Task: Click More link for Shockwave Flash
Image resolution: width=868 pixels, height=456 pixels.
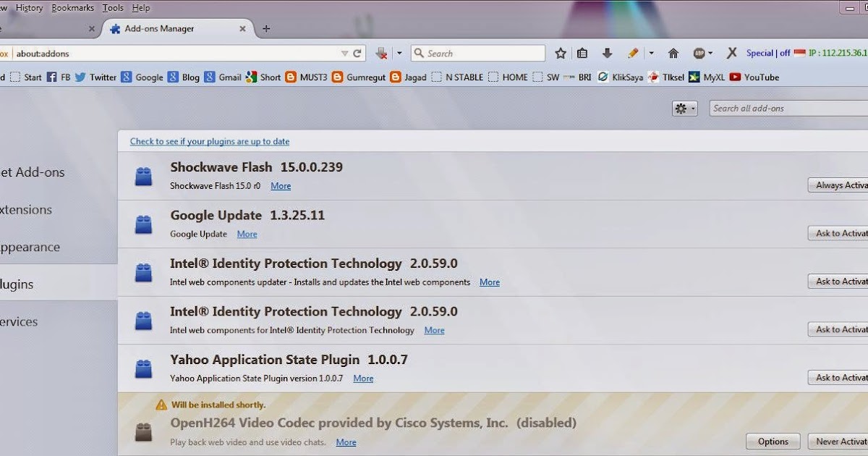Action: 281,186
